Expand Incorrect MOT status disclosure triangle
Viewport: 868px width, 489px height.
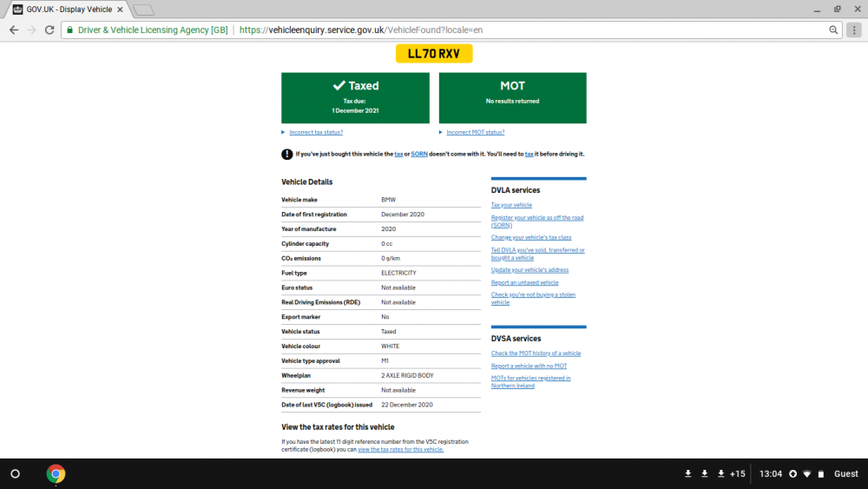point(441,132)
